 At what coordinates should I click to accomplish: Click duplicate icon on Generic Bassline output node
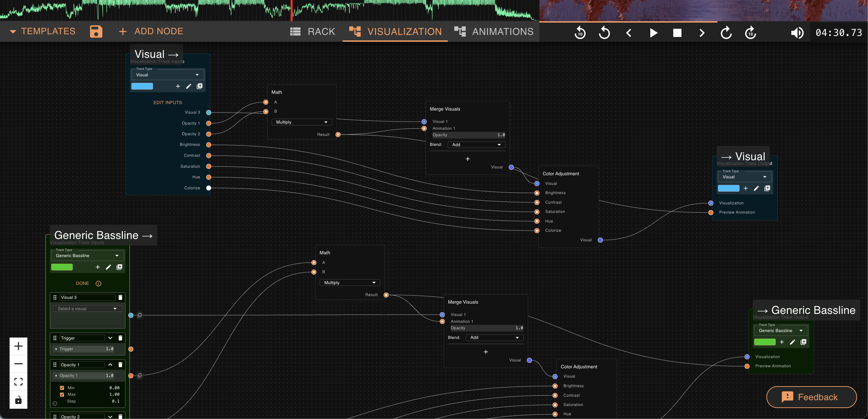click(804, 342)
